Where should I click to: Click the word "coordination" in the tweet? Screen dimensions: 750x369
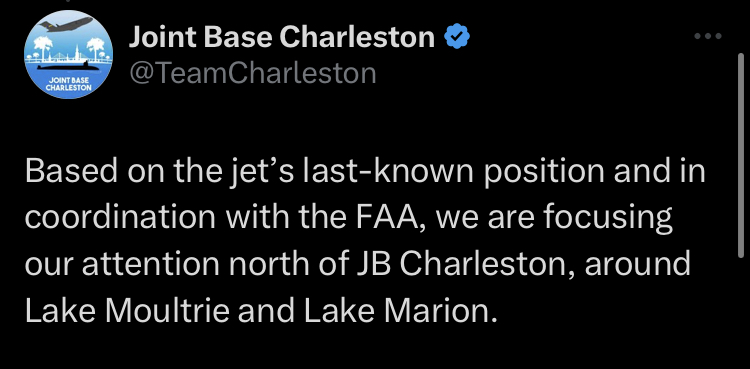coord(121,217)
